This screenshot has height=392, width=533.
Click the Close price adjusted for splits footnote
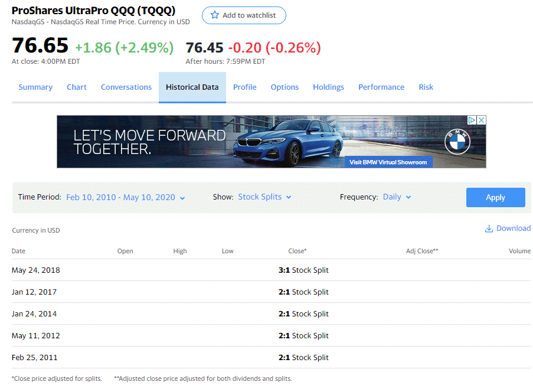[57, 378]
